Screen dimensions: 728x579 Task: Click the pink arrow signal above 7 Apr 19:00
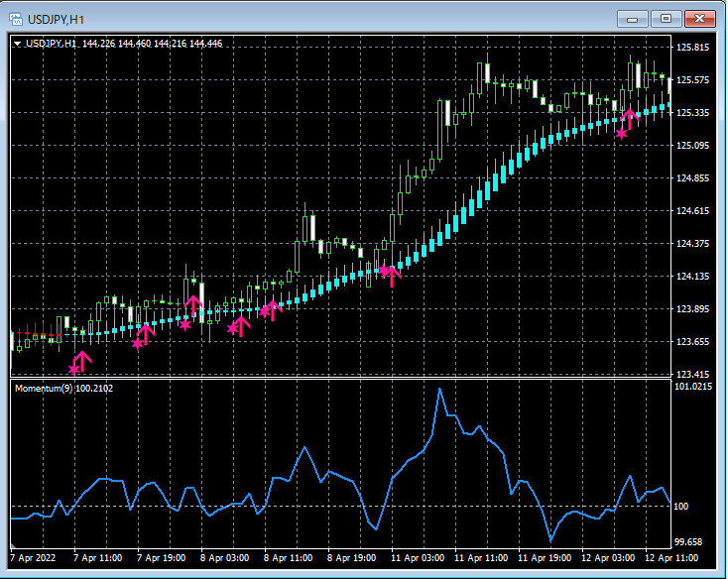click(x=146, y=333)
